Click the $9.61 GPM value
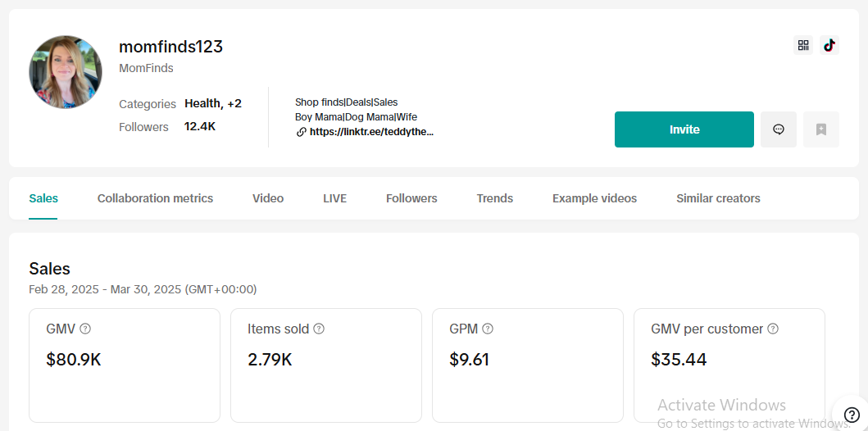 pyautogui.click(x=470, y=360)
